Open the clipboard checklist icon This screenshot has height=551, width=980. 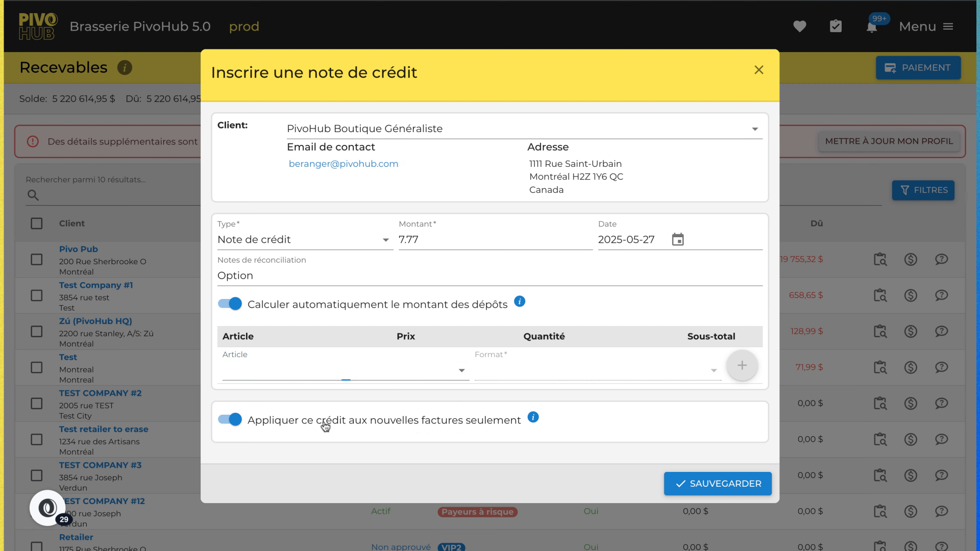(836, 27)
